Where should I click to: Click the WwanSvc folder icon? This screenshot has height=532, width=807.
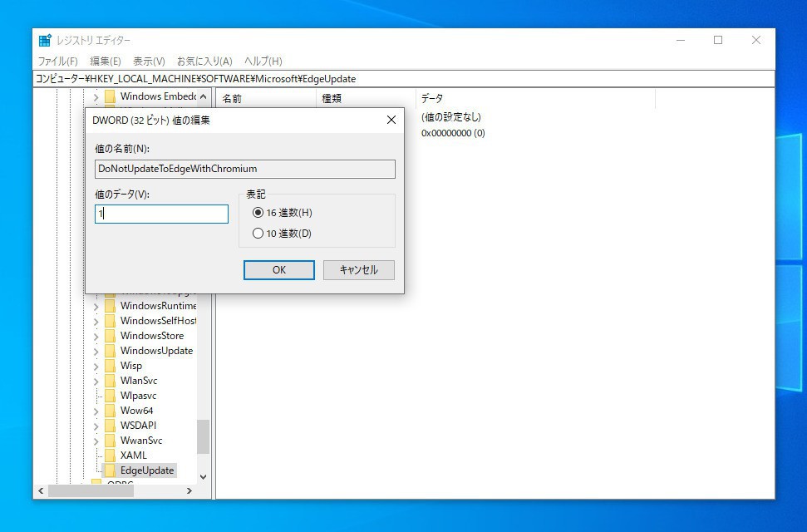click(x=110, y=440)
